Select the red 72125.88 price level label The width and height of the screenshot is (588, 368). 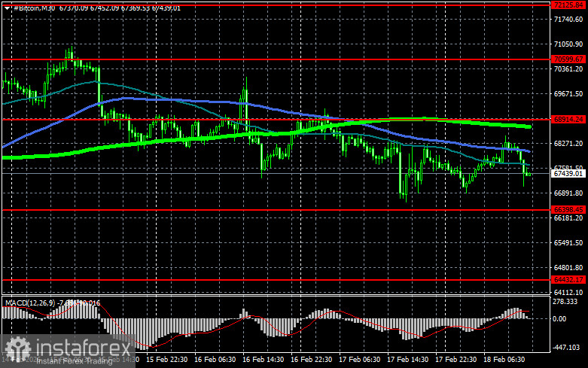(x=568, y=5)
